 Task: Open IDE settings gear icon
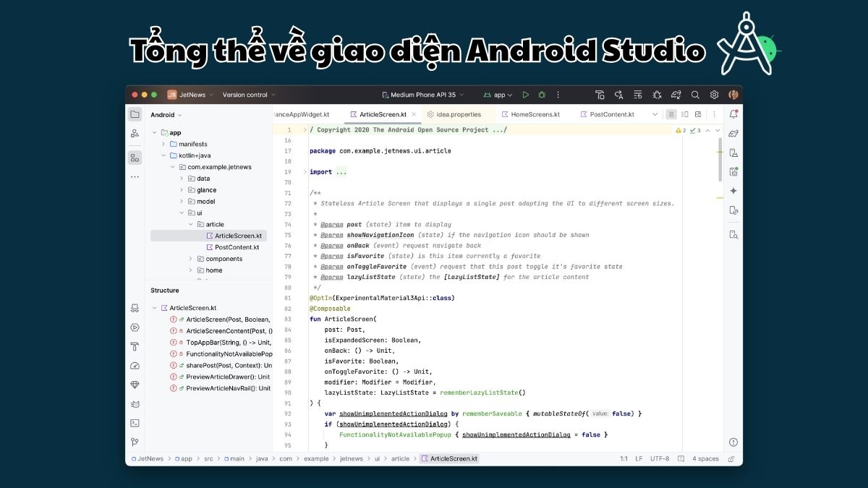coord(714,95)
